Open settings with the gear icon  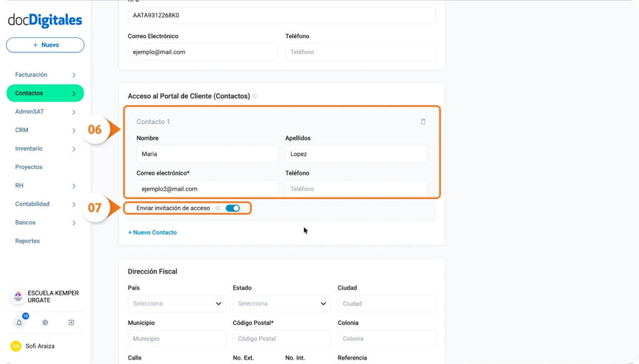[45, 322]
